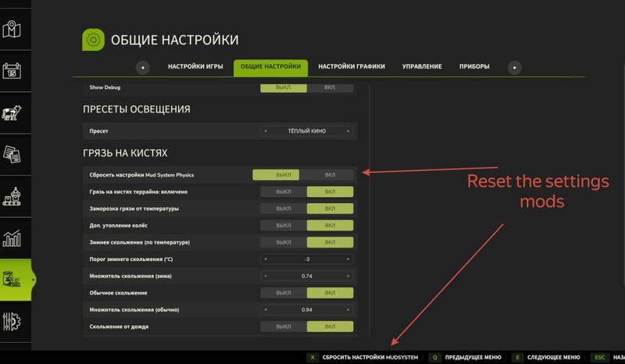Open the contracts documents icon

tap(11, 154)
